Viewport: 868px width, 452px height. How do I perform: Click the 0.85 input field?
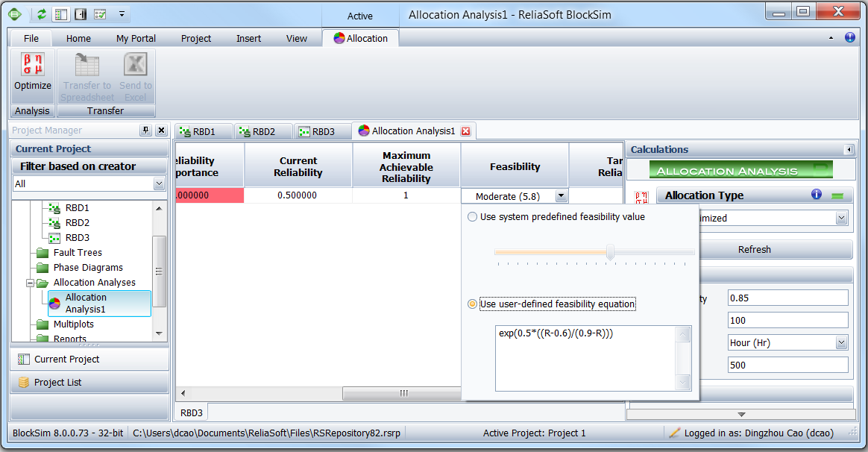[787, 298]
